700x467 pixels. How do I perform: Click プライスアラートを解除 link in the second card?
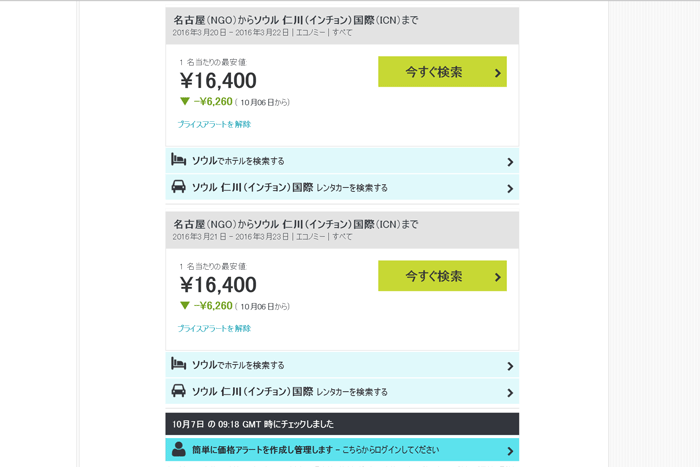pyautogui.click(x=214, y=329)
